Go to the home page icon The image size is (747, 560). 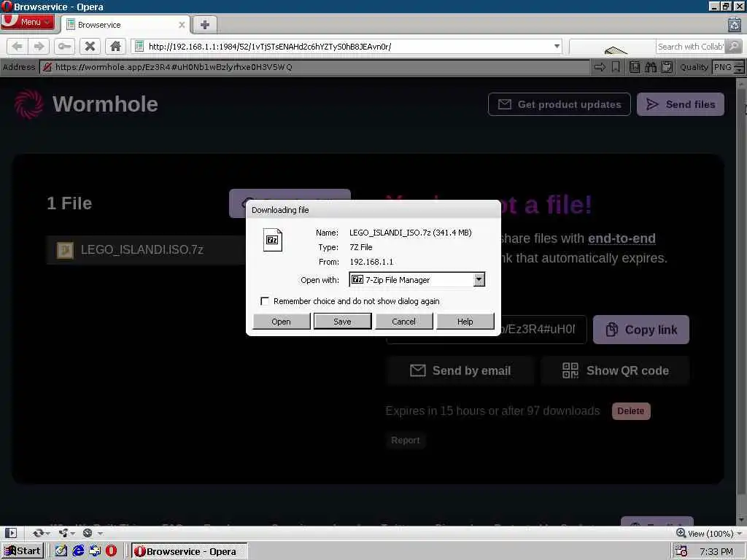pyautogui.click(x=115, y=46)
